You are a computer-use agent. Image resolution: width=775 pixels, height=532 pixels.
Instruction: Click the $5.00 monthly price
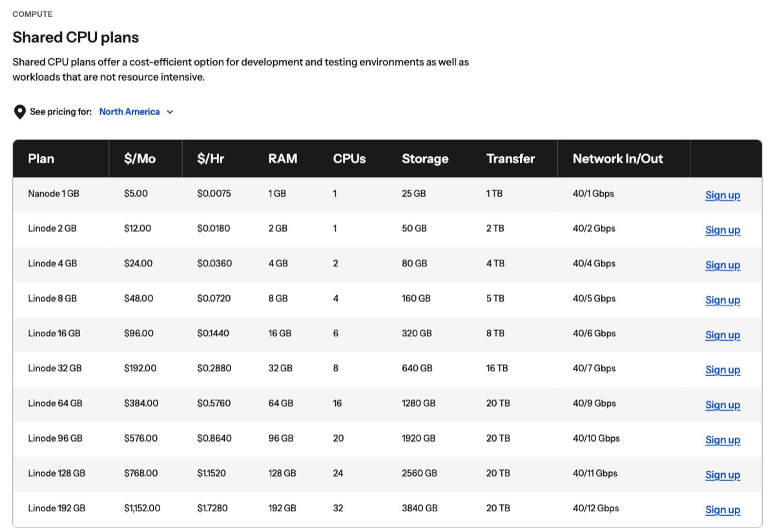pos(136,193)
